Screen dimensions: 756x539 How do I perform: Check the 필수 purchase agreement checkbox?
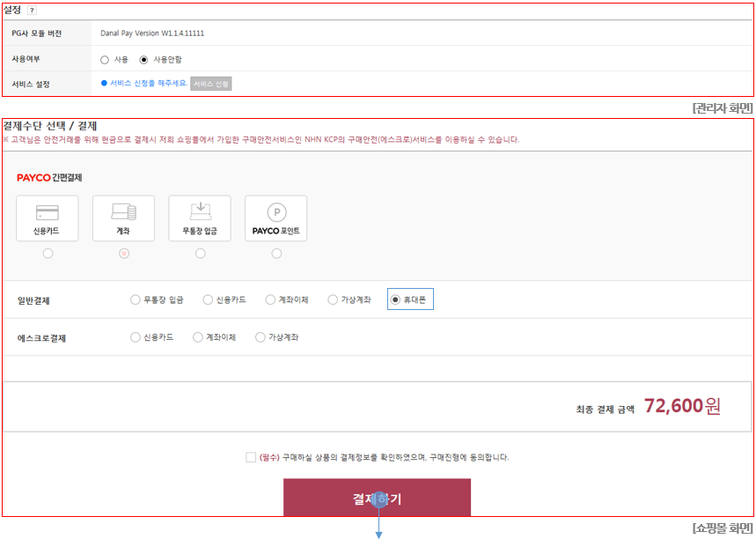[251, 457]
